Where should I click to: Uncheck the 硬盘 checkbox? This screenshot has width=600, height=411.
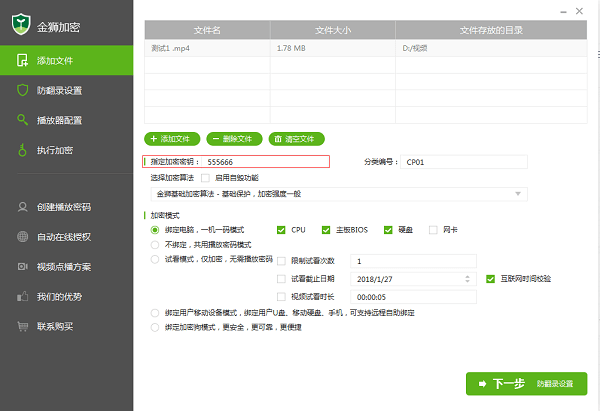388,230
